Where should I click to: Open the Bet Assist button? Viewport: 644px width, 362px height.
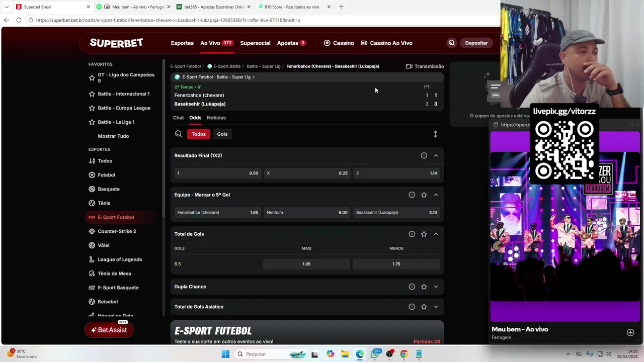(109, 330)
